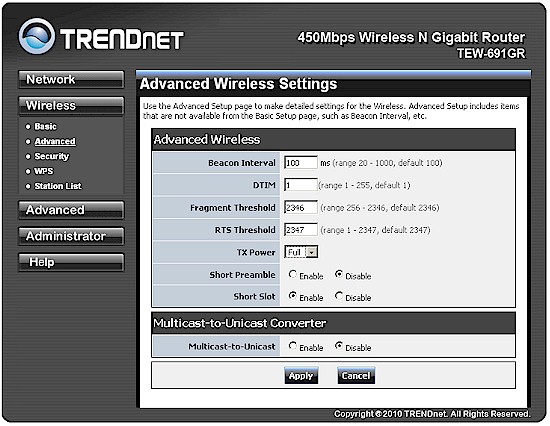Open the Station List page

[58, 186]
